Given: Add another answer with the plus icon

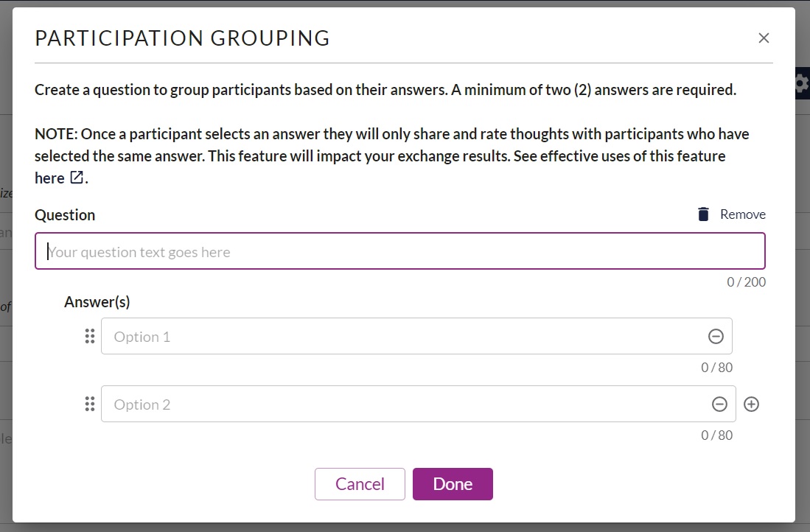Looking at the screenshot, I should click(x=751, y=405).
